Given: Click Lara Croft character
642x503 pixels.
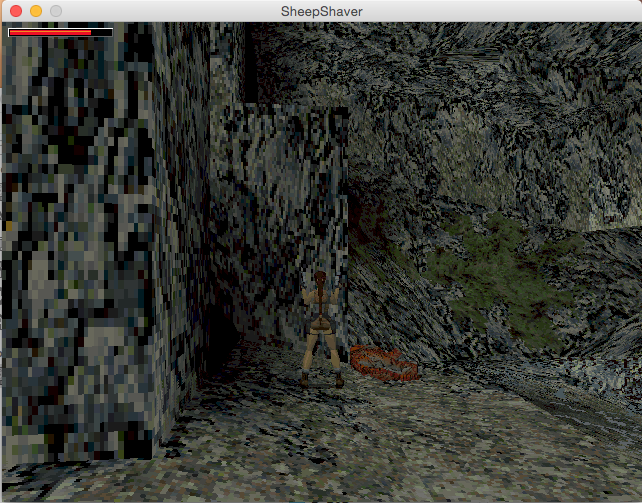Looking at the screenshot, I should coord(322,329).
